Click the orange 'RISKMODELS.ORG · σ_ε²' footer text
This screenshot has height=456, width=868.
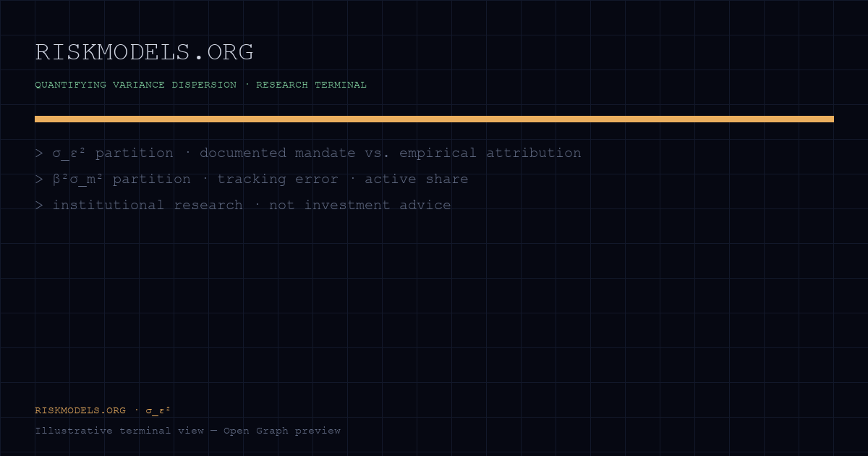tap(102, 410)
